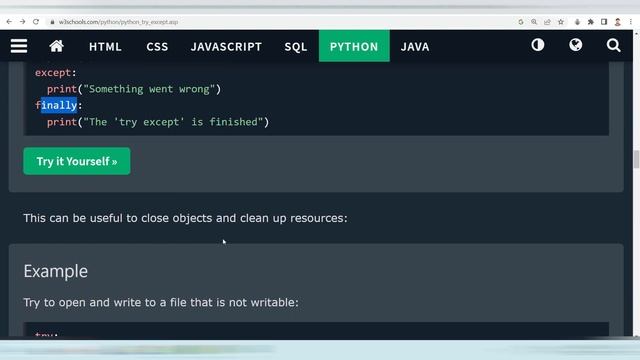Toggle dark mode contrast icon
The image size is (640, 360).
(538, 45)
